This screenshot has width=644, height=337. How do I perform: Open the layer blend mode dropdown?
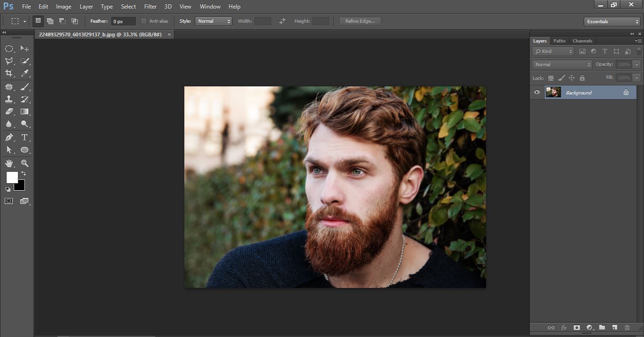(561, 64)
